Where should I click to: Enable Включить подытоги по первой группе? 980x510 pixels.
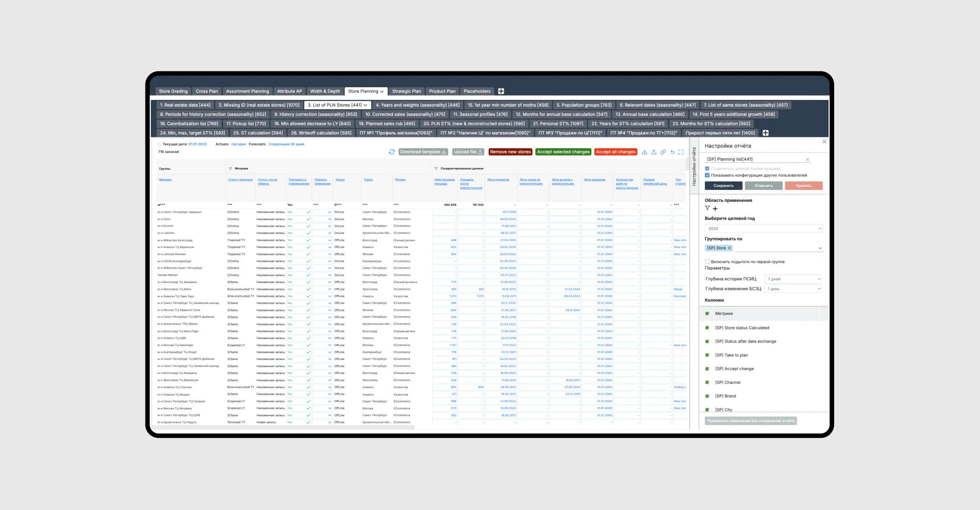pos(707,262)
